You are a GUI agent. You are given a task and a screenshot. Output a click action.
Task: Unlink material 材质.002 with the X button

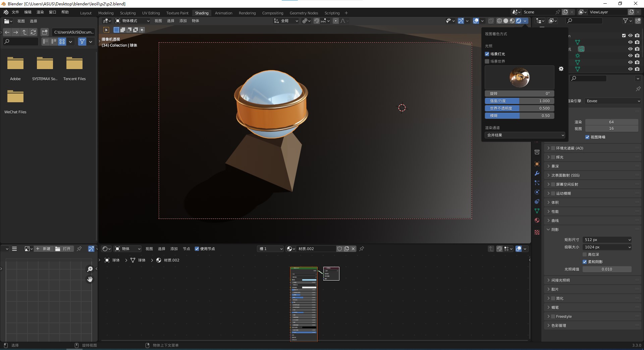point(353,249)
